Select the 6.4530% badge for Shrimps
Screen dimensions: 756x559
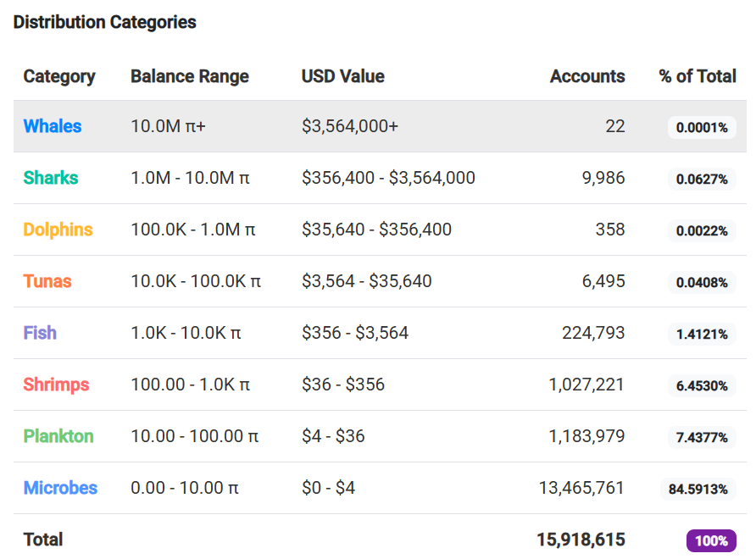(x=702, y=385)
